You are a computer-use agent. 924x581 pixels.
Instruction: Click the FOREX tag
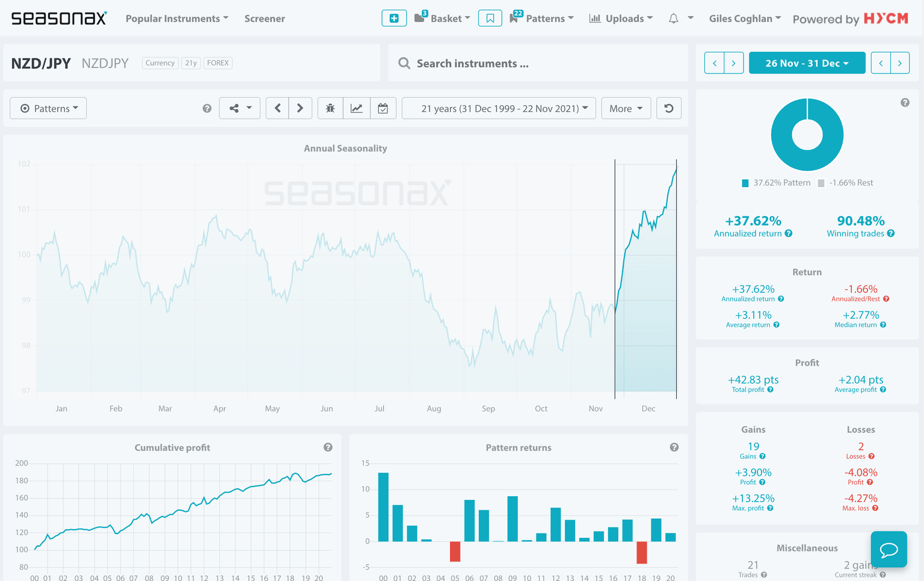218,63
